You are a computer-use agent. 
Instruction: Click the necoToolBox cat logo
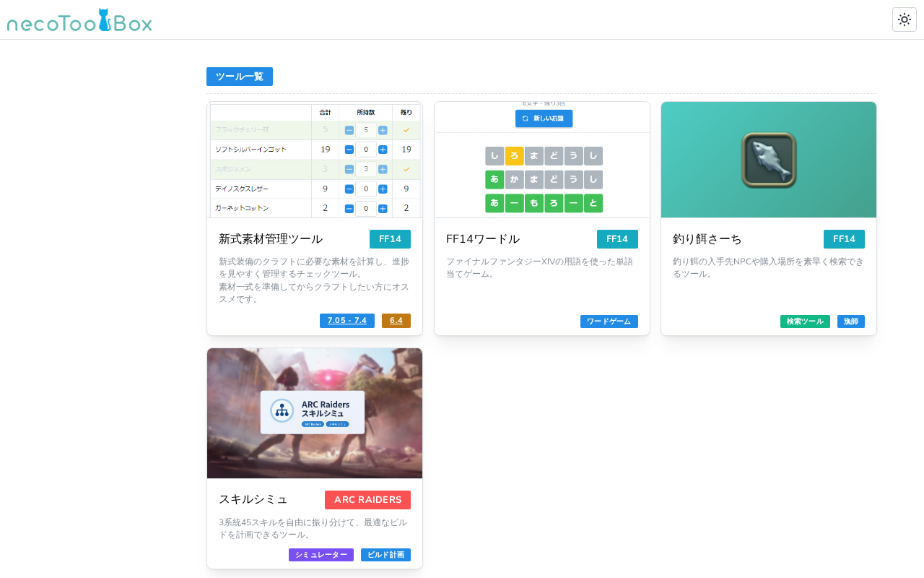pos(79,21)
